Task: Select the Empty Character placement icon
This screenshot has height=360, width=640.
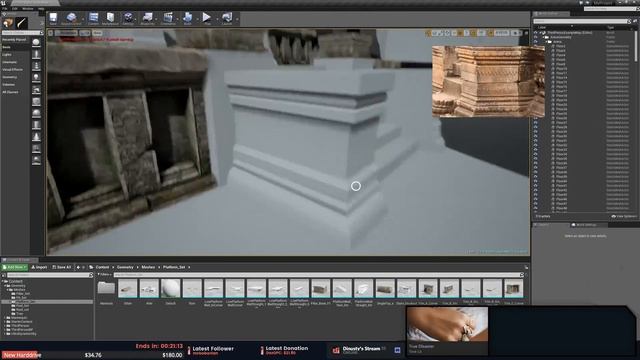Action: pyautogui.click(x=36, y=54)
